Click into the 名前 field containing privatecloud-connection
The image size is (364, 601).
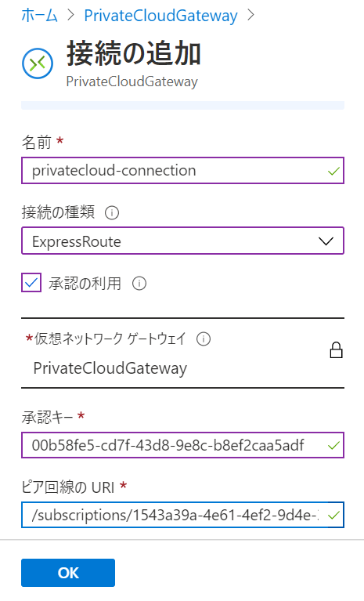click(182, 171)
